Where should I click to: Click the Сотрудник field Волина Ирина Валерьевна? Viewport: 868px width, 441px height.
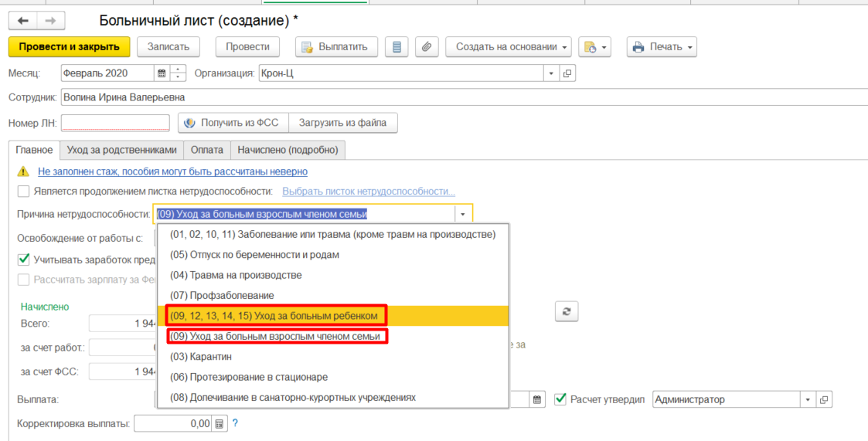464,97
